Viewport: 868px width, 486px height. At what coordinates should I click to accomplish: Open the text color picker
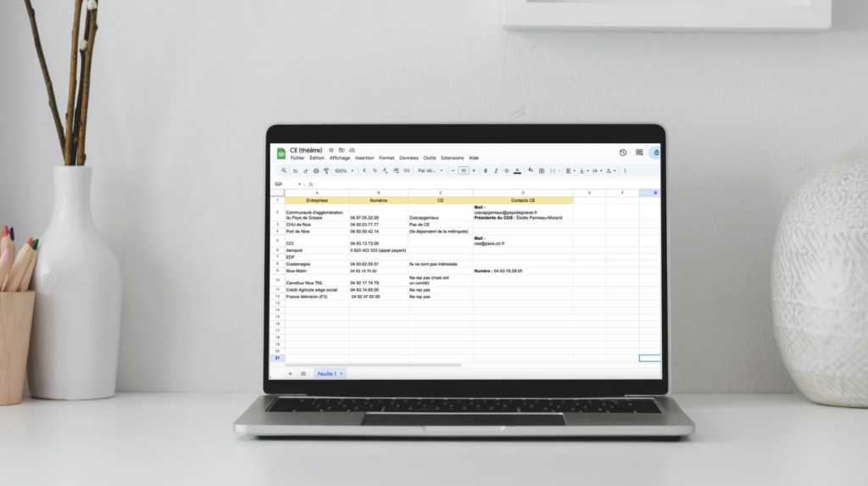tap(517, 170)
